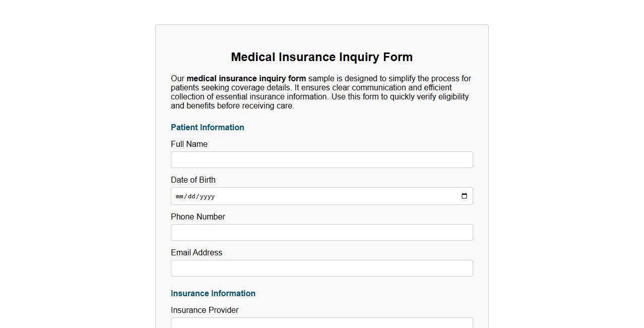Click the Insurance Provider field label

[205, 310]
